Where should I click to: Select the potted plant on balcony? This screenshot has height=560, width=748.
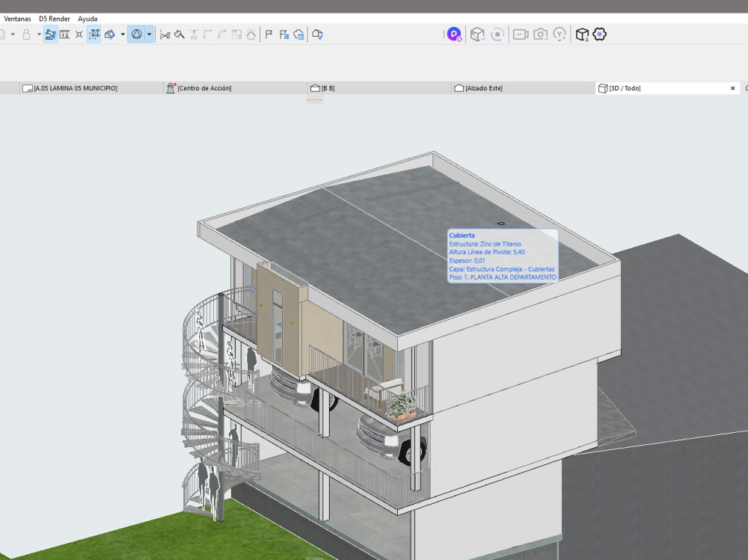coord(402,406)
